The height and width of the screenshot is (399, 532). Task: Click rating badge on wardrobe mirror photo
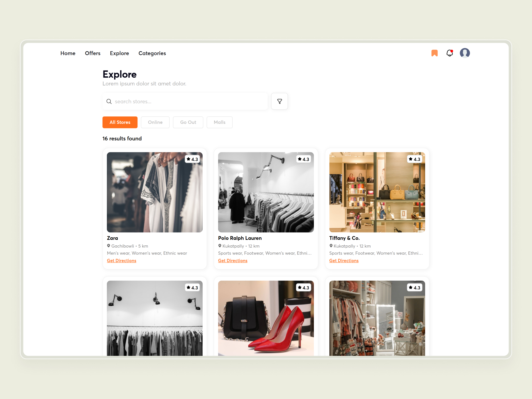414,288
